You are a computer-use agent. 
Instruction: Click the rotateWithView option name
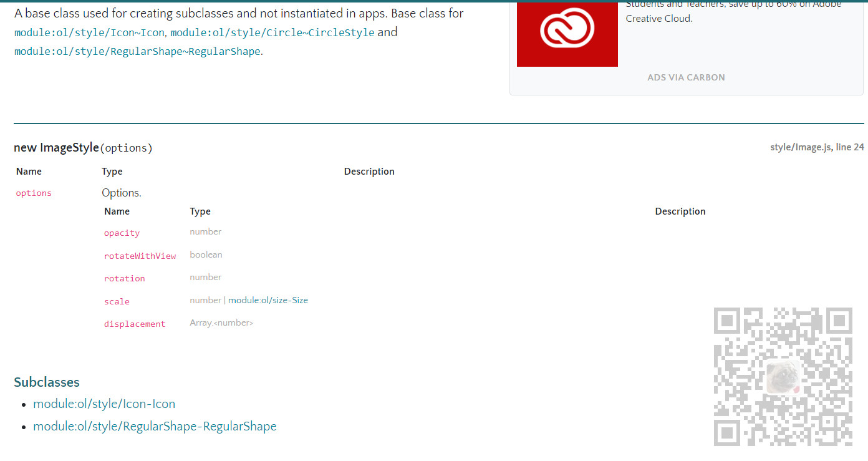pos(140,256)
